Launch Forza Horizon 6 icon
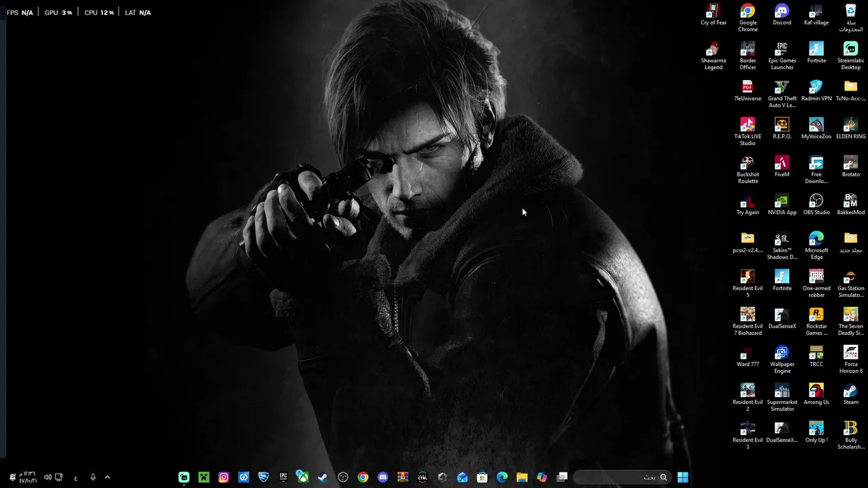Screen dimensions: 868x488 click(x=850, y=360)
